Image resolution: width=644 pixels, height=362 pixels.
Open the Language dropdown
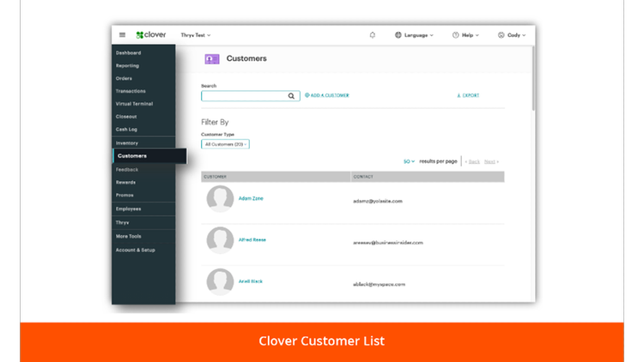418,35
